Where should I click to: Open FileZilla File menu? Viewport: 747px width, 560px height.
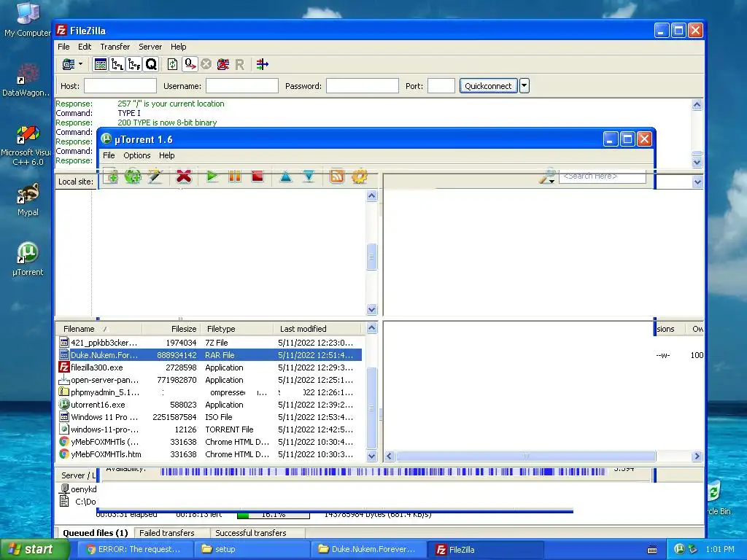pyautogui.click(x=63, y=47)
